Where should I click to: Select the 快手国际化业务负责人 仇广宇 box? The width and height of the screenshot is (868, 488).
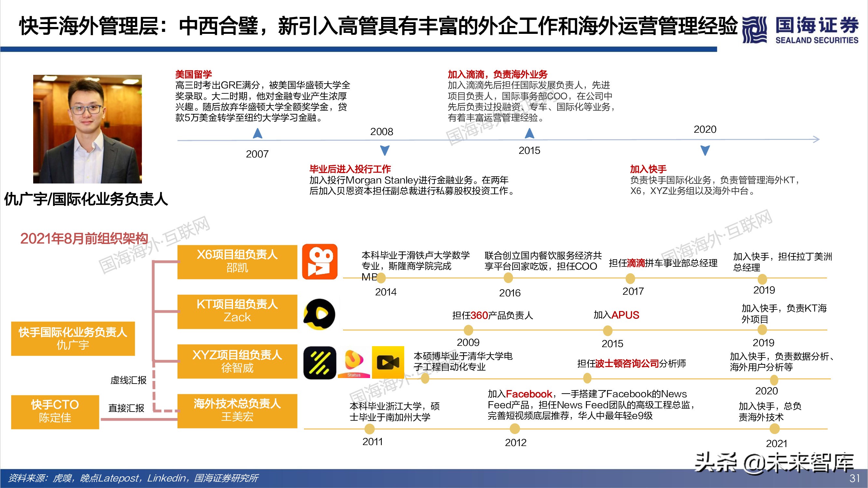[73, 338]
